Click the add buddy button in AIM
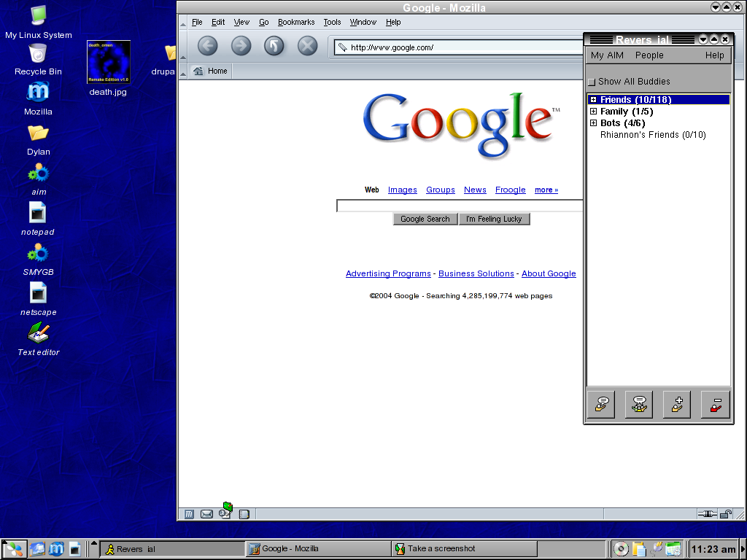The width and height of the screenshot is (747, 560). (x=677, y=404)
